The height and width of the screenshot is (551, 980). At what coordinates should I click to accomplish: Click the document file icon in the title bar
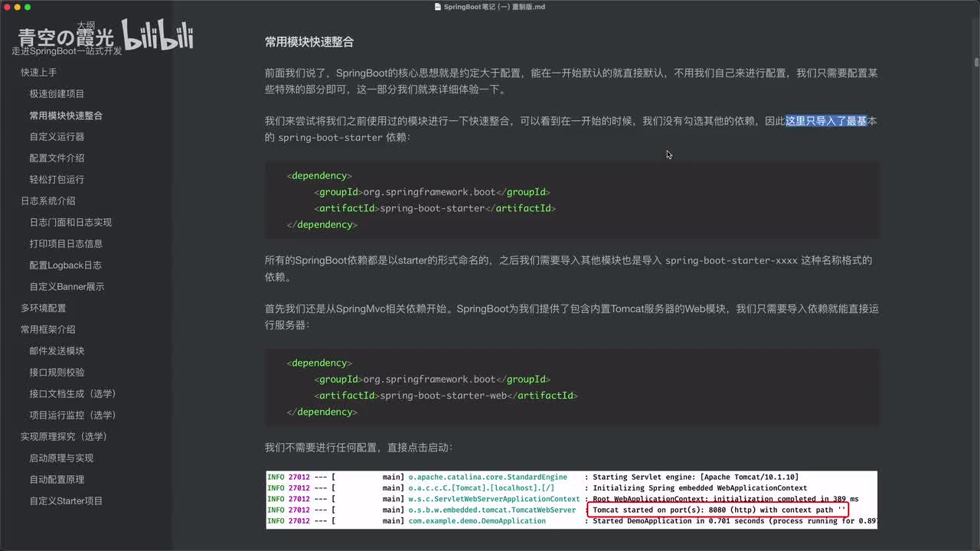[439, 7]
